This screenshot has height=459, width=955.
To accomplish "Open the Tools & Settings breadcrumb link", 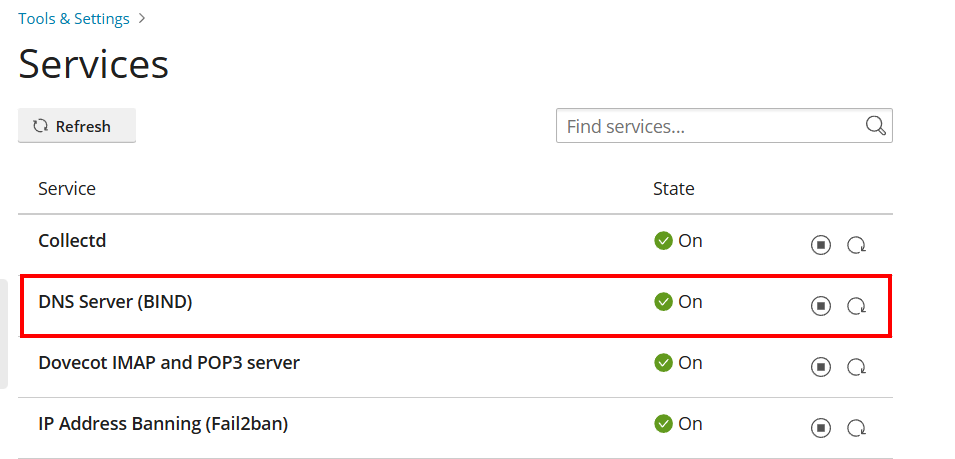I will [x=74, y=19].
